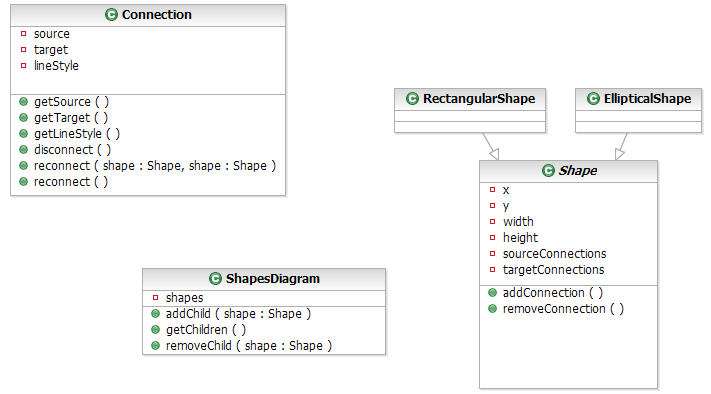The image size is (711, 394).
Task: Select the generalization arrow from RectangularShape
Action: (x=491, y=146)
